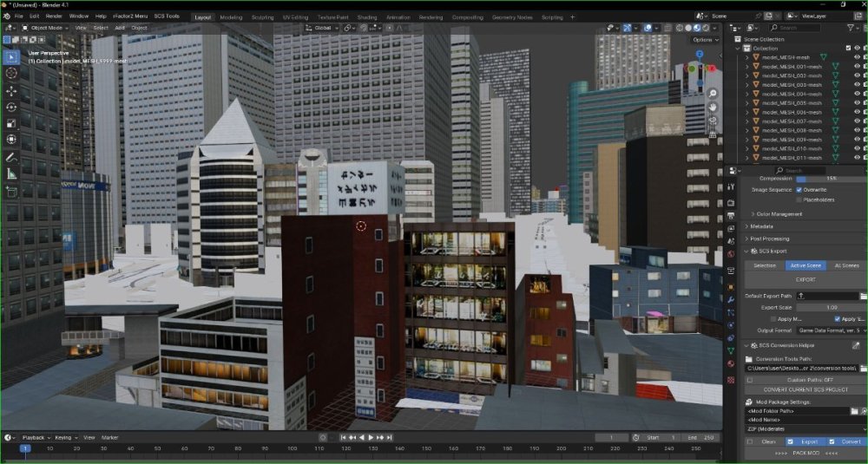Enable the Placeholders checkbox

[x=799, y=199]
